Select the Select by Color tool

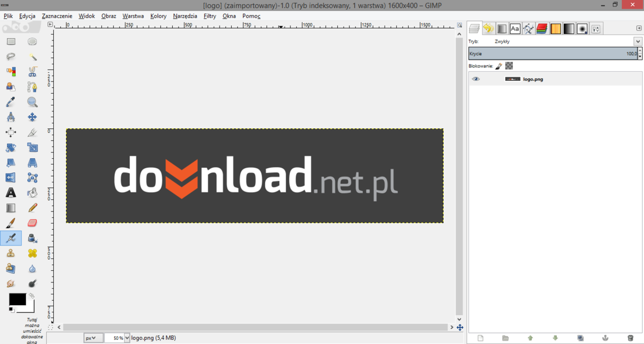(x=11, y=72)
